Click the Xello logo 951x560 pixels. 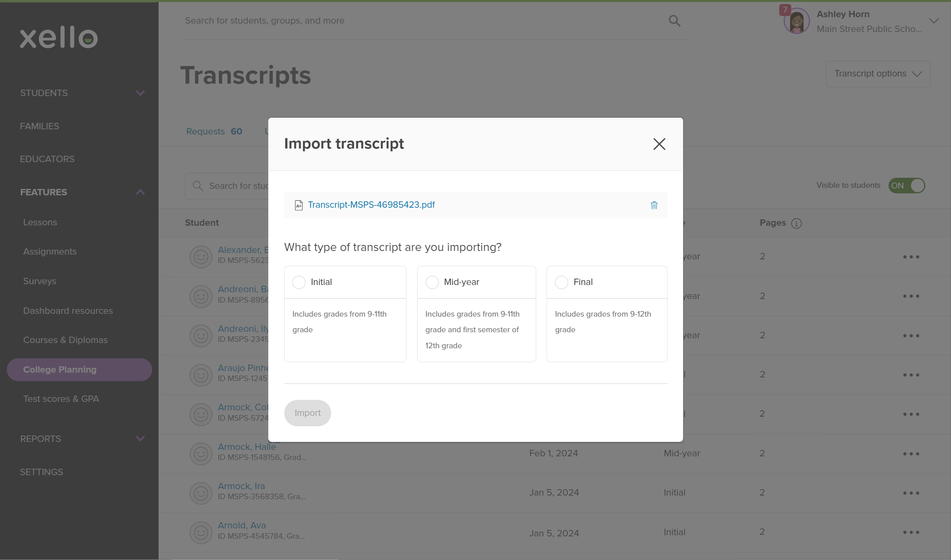59,37
